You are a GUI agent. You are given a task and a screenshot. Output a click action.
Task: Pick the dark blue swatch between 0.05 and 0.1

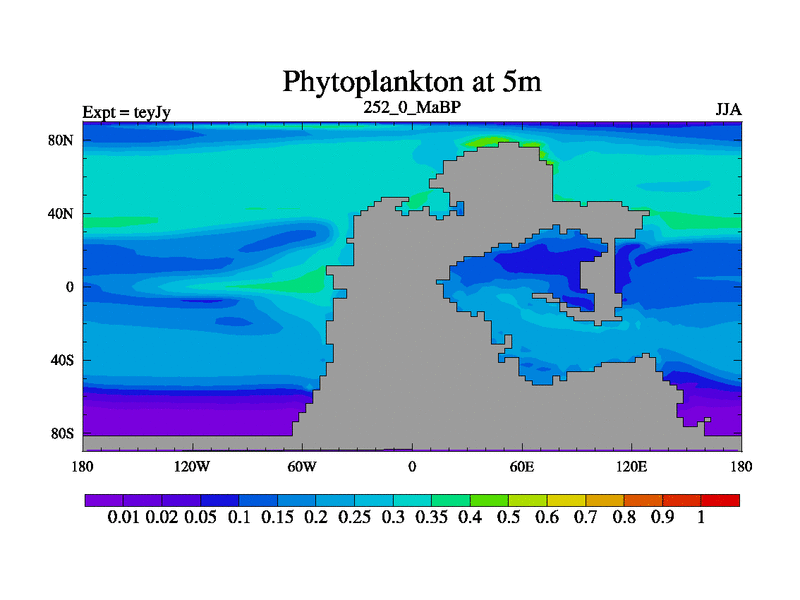219,500
